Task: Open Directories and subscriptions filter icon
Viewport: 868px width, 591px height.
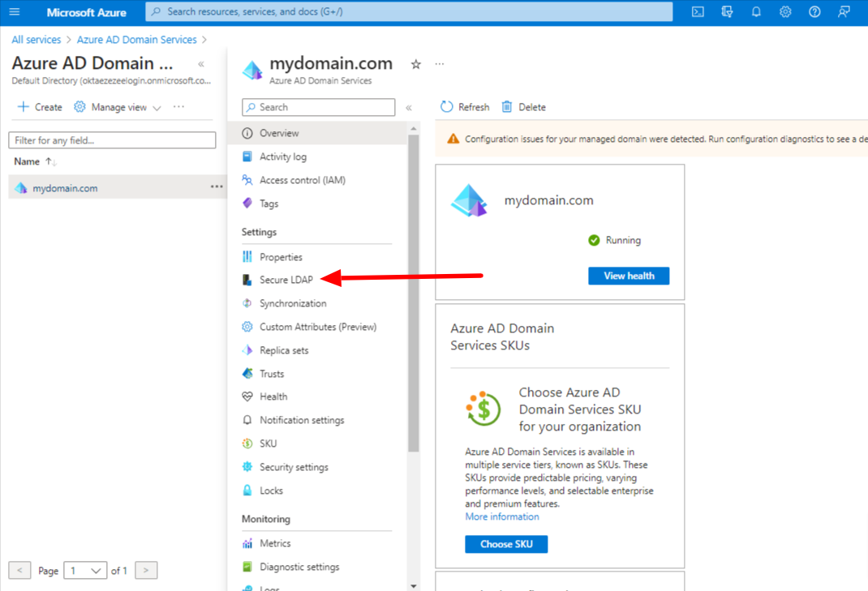Action: click(x=727, y=11)
